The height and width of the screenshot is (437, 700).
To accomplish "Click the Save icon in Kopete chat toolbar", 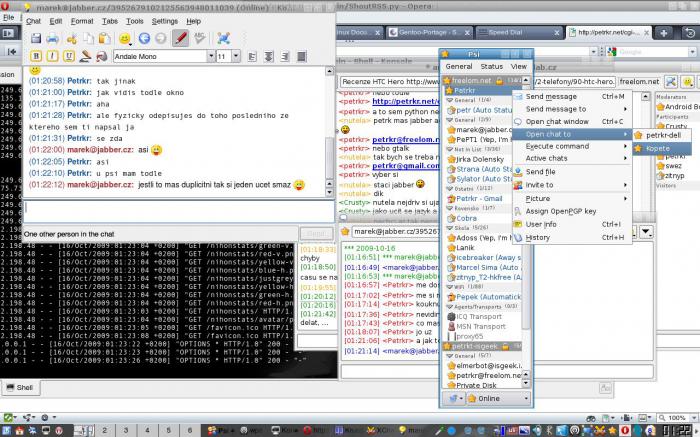I will (x=36, y=39).
